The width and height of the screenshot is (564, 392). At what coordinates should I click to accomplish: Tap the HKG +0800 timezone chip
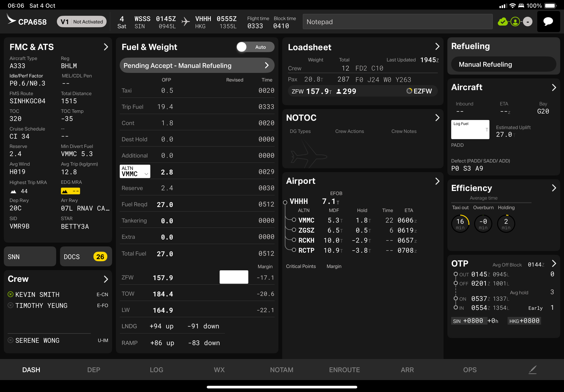(524, 321)
